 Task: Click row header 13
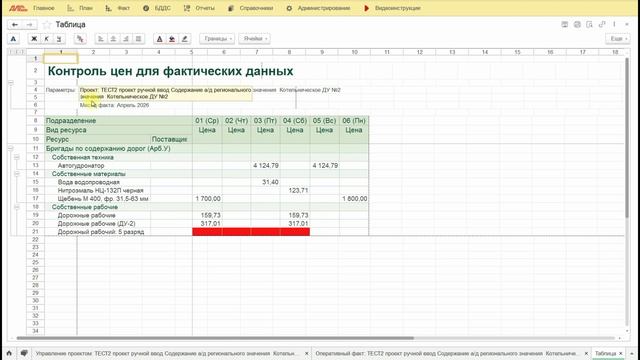[x=36, y=165]
